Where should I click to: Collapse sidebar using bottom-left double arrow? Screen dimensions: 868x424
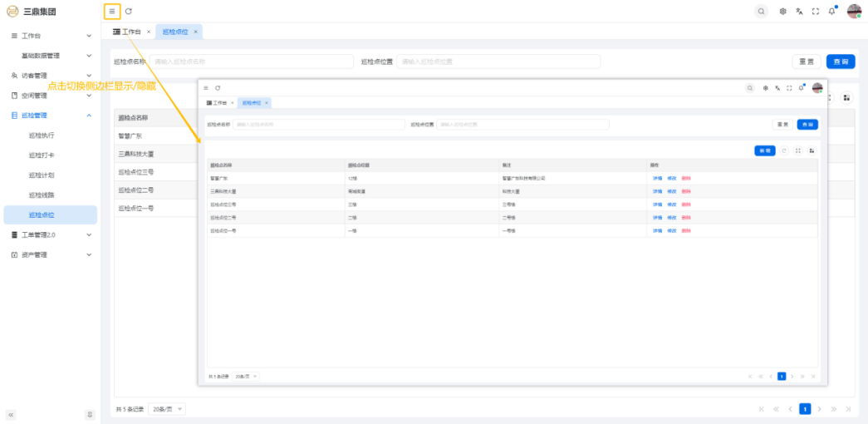[11, 414]
